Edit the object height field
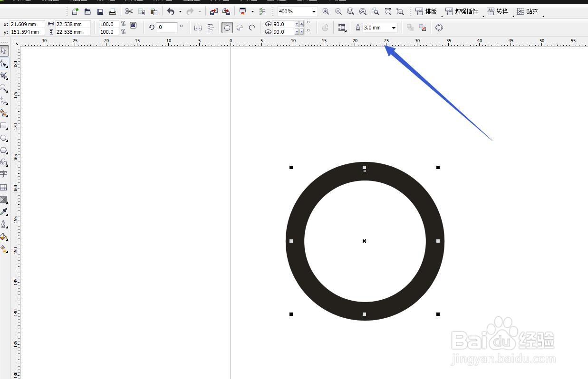Image resolution: width=588 pixels, height=379 pixels. tap(73, 32)
